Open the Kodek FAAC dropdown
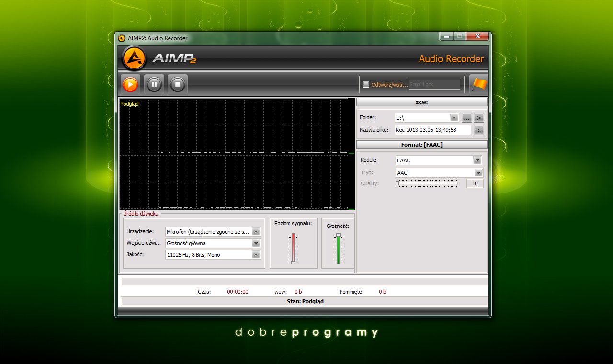Image resolution: width=613 pixels, height=364 pixels. point(477,160)
